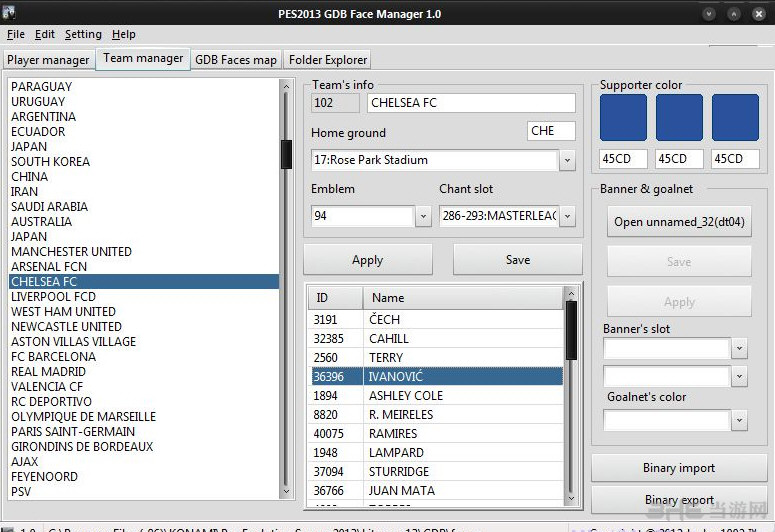Select LIVERPOOL FCD in team list

click(144, 297)
